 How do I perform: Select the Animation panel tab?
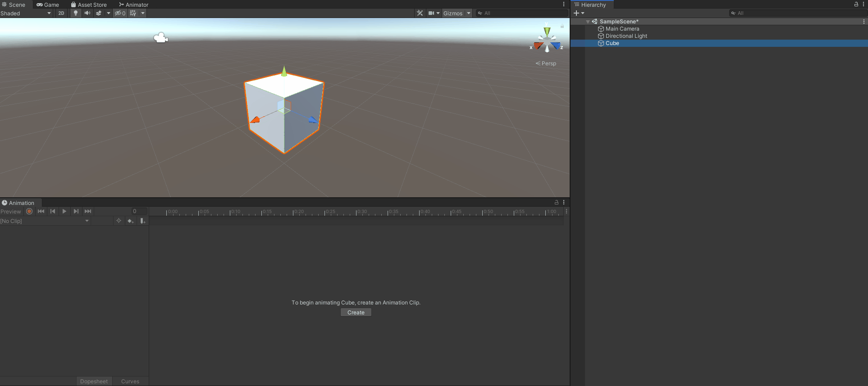point(18,203)
